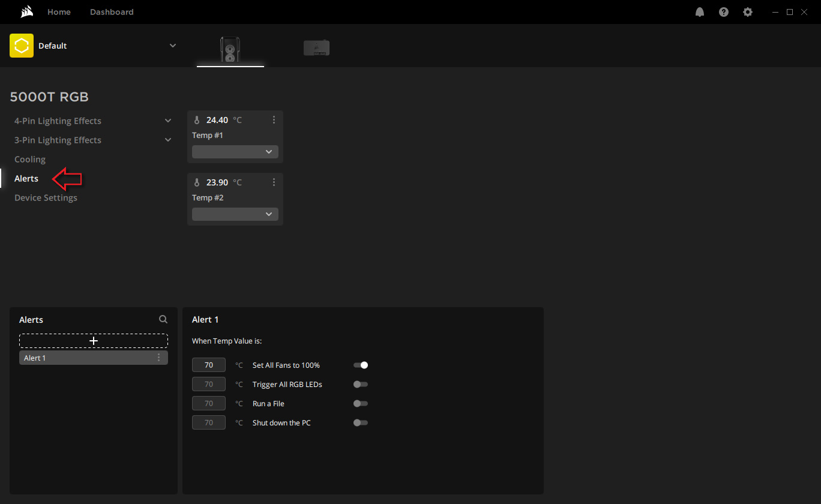Screen dimensions: 821x504
Task: Open the settings gear icon
Action: [748, 12]
